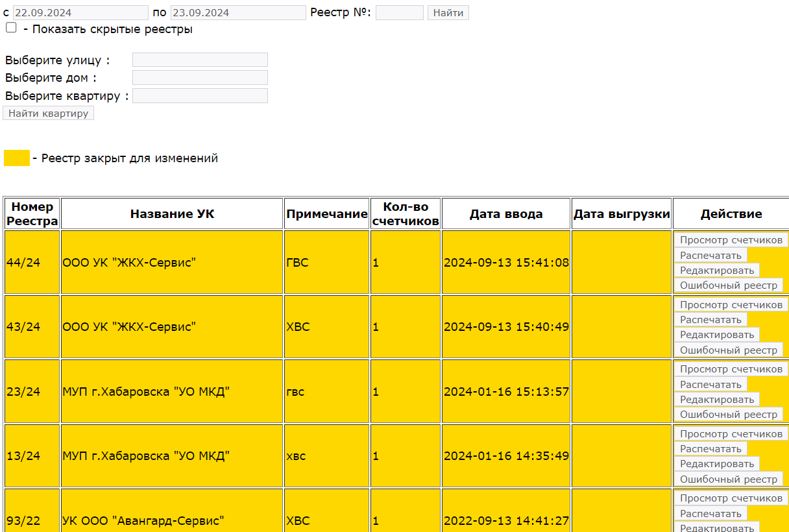This screenshot has height=532, width=789.
Task: Click 'Распечатать' for registry 44/24
Action: [710, 255]
